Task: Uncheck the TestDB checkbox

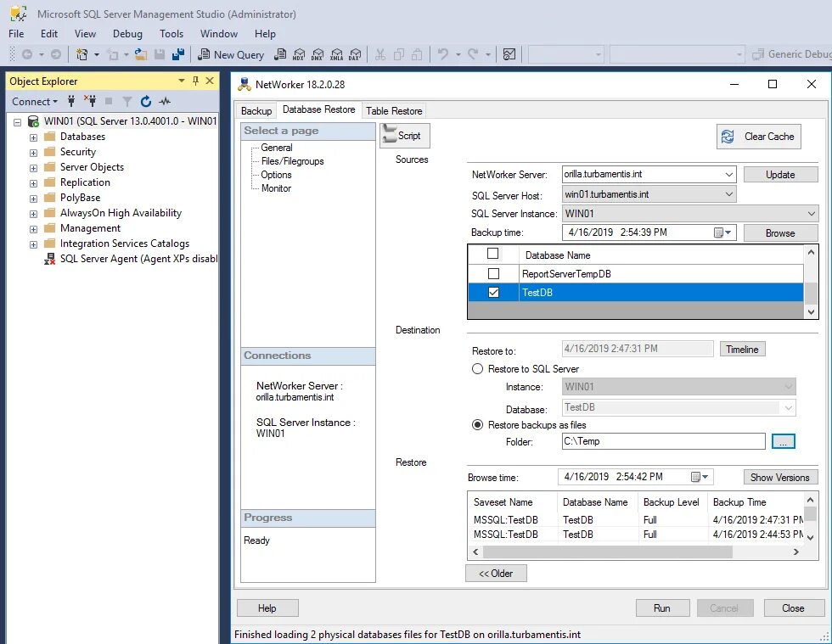Action: [x=493, y=292]
